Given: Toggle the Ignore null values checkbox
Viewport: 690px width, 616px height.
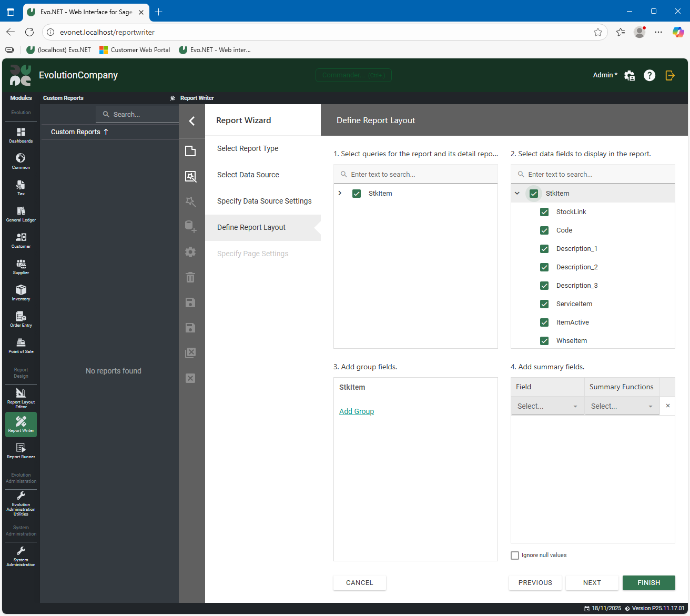Looking at the screenshot, I should coord(515,556).
